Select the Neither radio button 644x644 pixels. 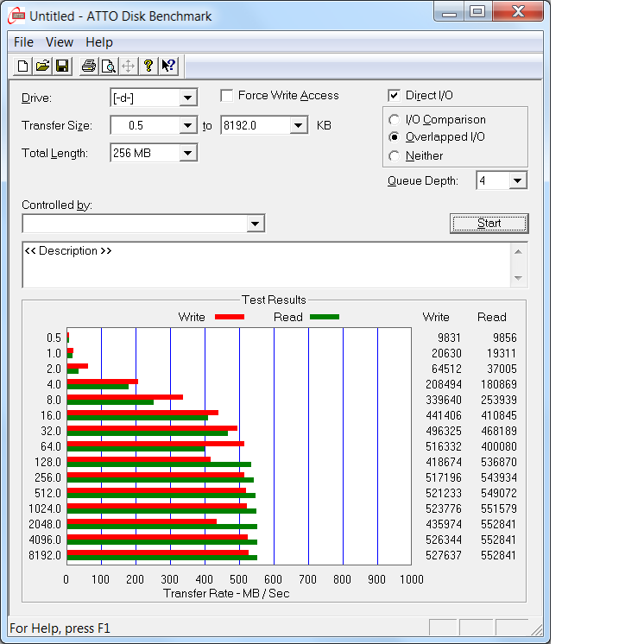coord(394,156)
